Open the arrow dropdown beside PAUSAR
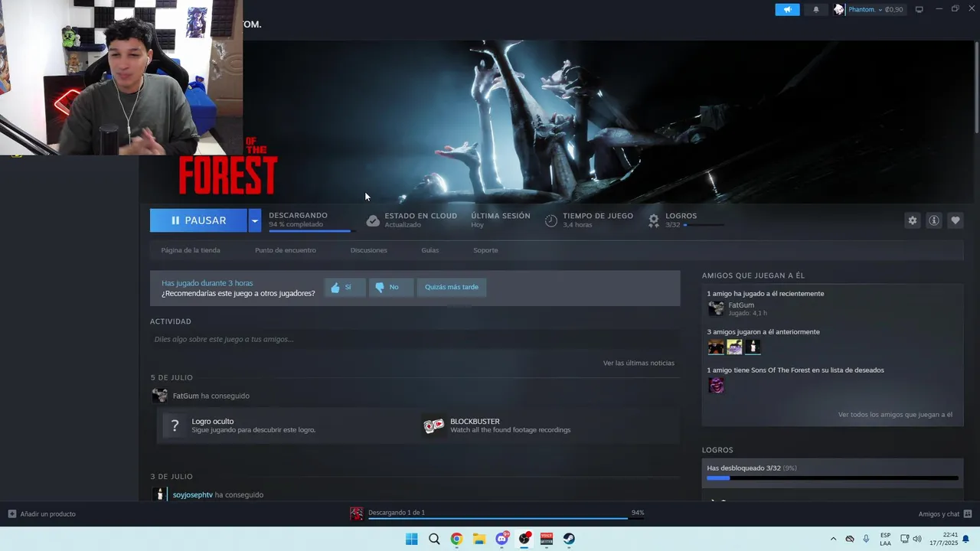The image size is (980, 551). 254,220
